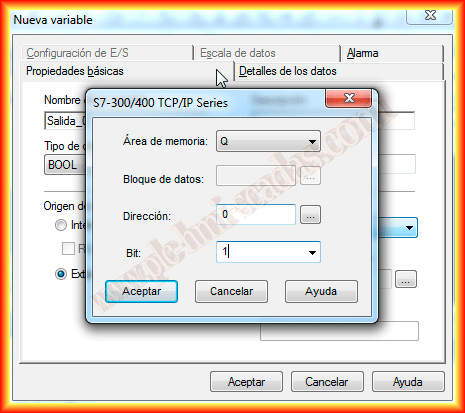Click the browse button next to Dirección
The image size is (465, 413).
pos(310,214)
